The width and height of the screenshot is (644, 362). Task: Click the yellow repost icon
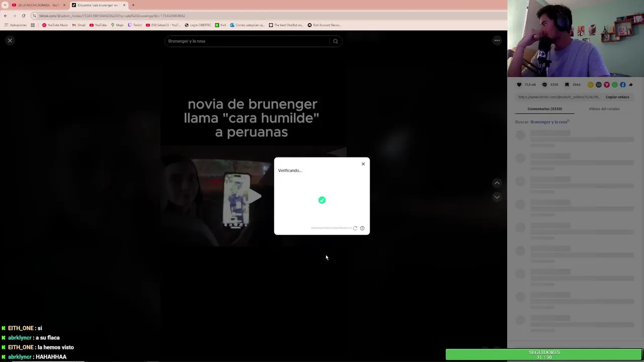pos(591,84)
